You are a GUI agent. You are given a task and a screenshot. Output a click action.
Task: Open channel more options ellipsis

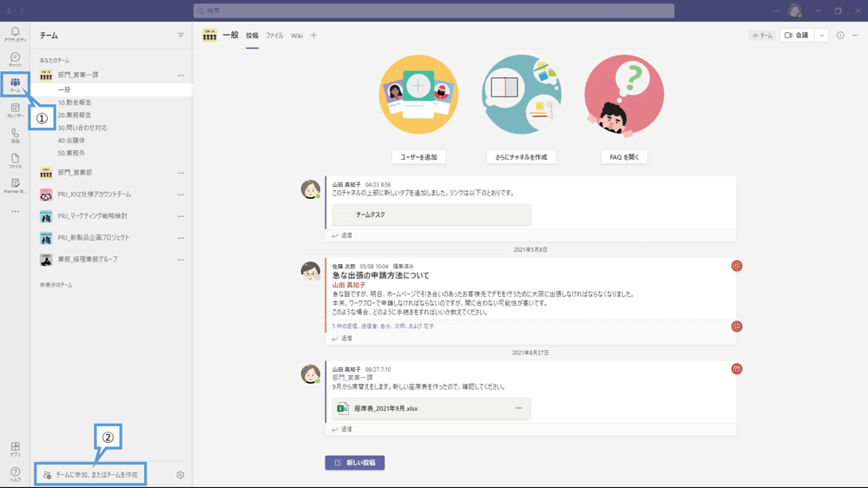coord(855,36)
